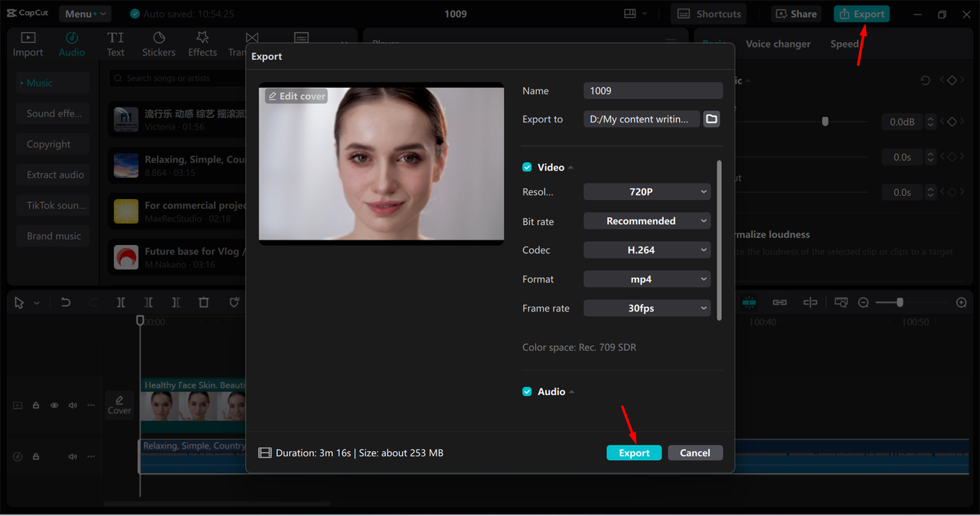Click the Shortcuts button in title bar
The width and height of the screenshot is (980, 516).
pyautogui.click(x=709, y=14)
